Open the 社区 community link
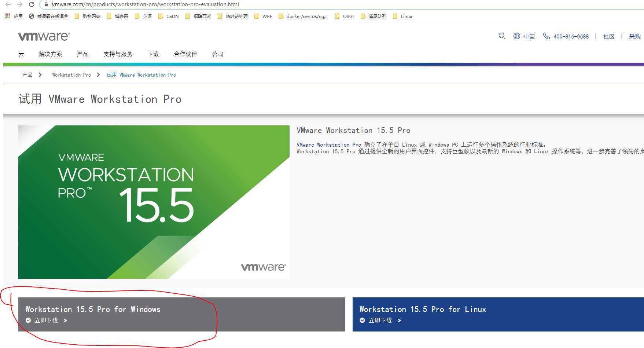 pos(609,36)
